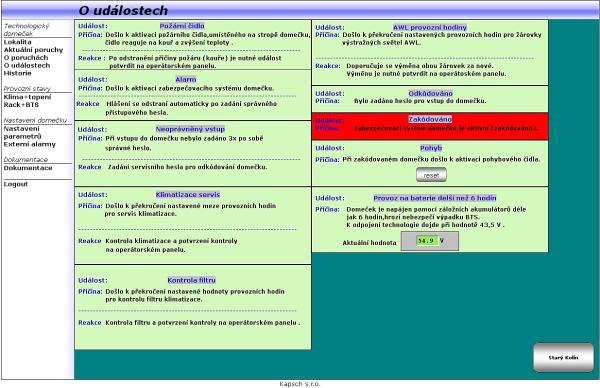Click the Kontrola filtru event heading

191,280
